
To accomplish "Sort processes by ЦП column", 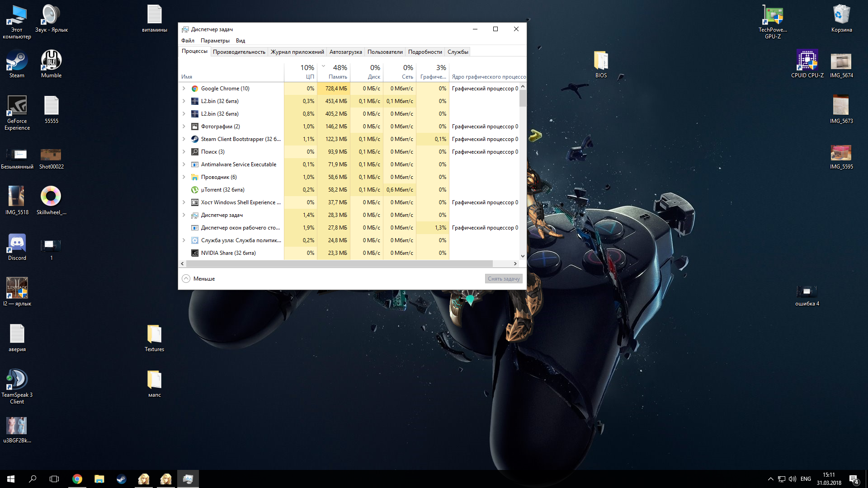I will 301,72.
